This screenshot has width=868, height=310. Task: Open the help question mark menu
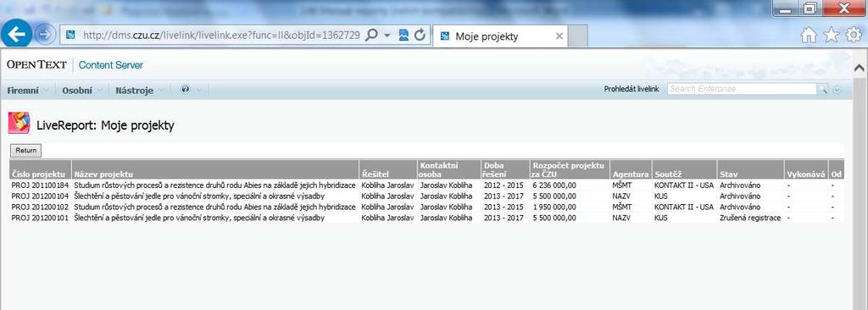point(186,89)
